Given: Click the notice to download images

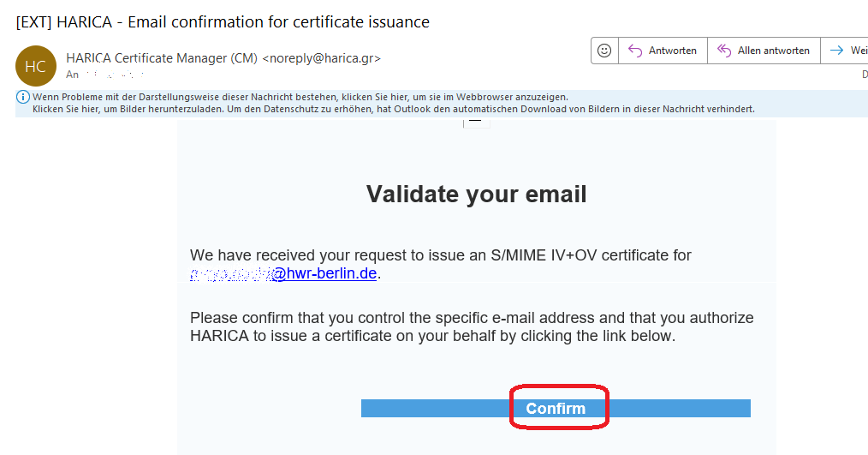Looking at the screenshot, I should tap(394, 109).
